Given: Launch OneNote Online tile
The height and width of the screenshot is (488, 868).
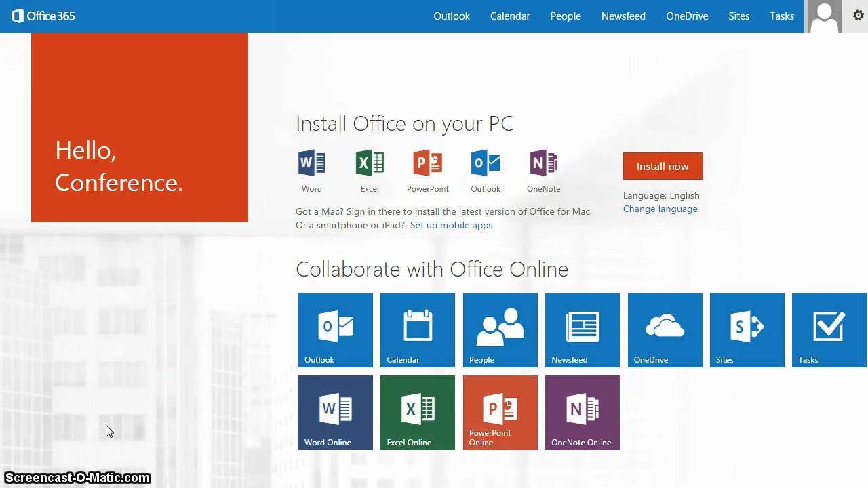Looking at the screenshot, I should pyautogui.click(x=583, y=413).
